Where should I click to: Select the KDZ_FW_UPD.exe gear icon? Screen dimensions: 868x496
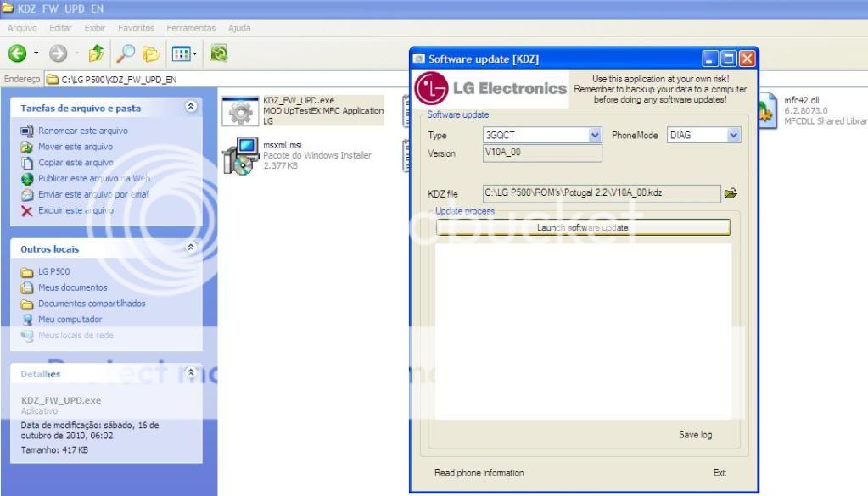click(x=240, y=111)
